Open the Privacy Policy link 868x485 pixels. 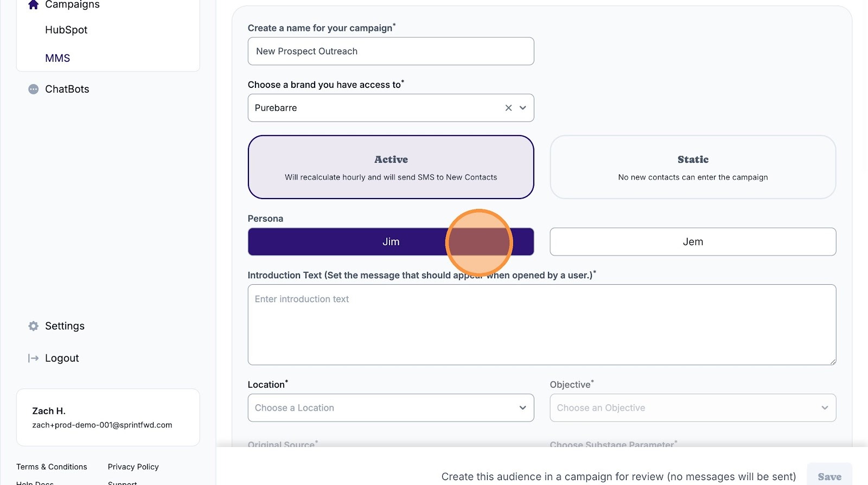coord(133,467)
